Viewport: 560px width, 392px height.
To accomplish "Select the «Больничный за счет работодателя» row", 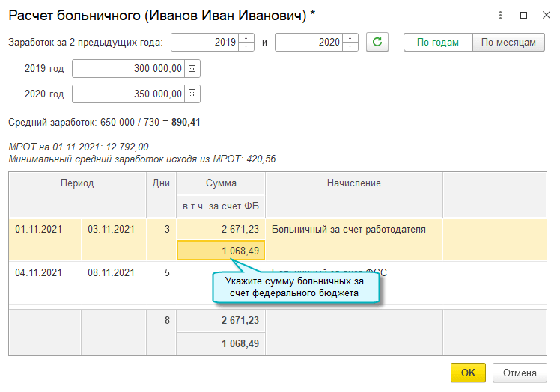I will tap(348, 230).
